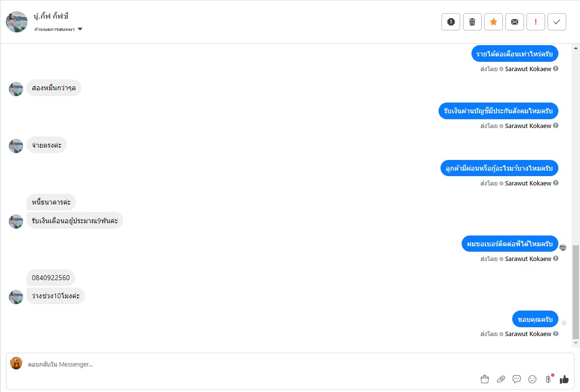The width and height of the screenshot is (580, 392).
Task: Click Sarawut Kokaew under ขอบคุณครับ message
Action: (528, 334)
